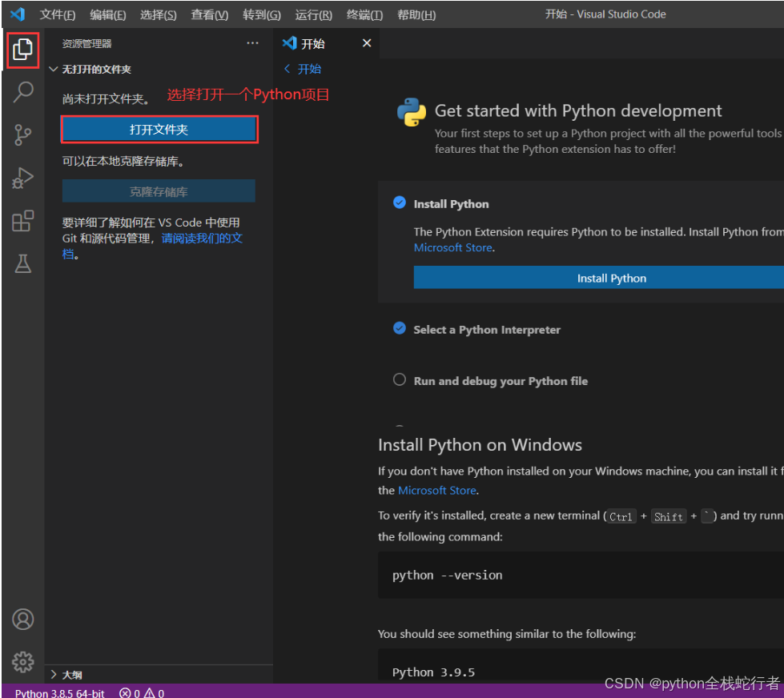Open Microsoft Store link in Windows section
Viewport: 784px width, 698px height.
coord(437,491)
